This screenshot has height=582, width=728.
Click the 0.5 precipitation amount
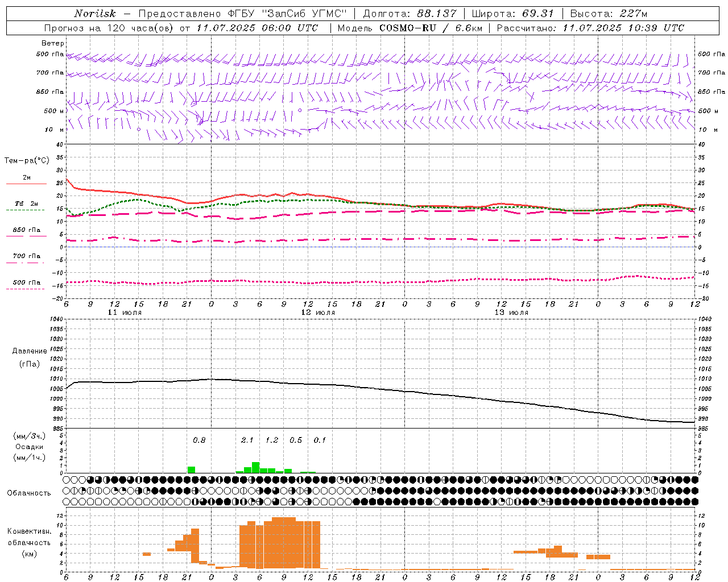296,440
